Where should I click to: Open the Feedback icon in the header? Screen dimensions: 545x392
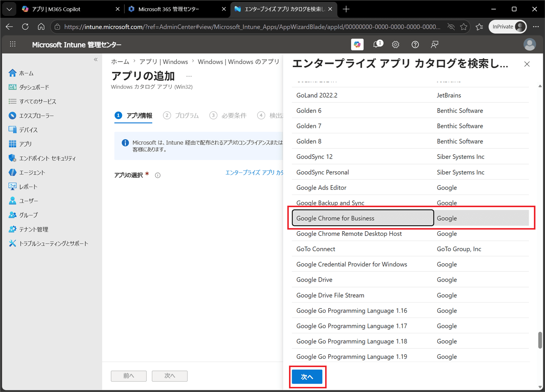click(434, 44)
